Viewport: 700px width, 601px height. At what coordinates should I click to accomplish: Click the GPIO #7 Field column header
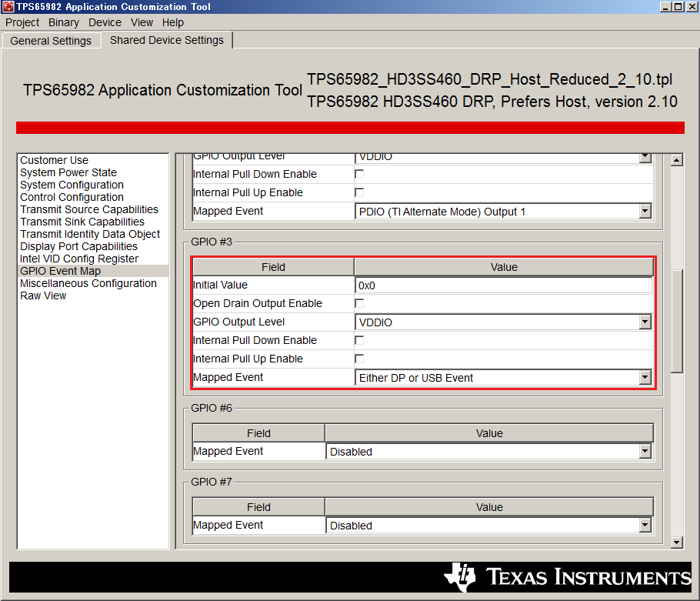[258, 507]
